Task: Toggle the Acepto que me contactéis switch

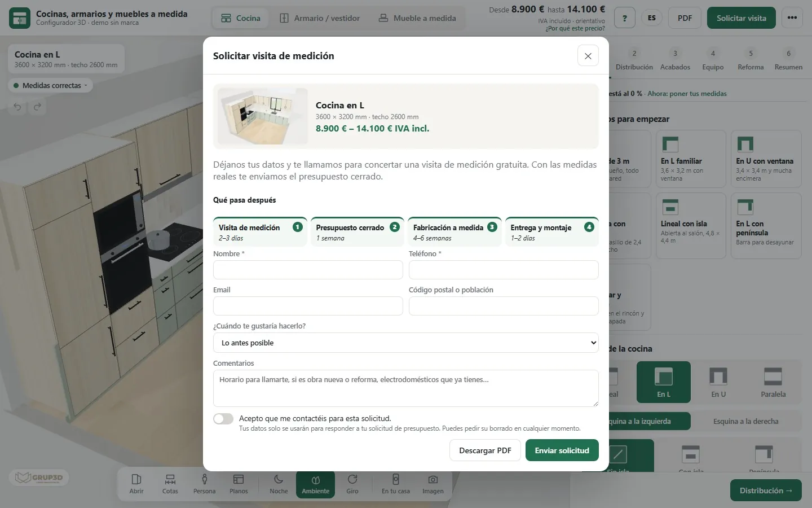Action: pyautogui.click(x=223, y=419)
